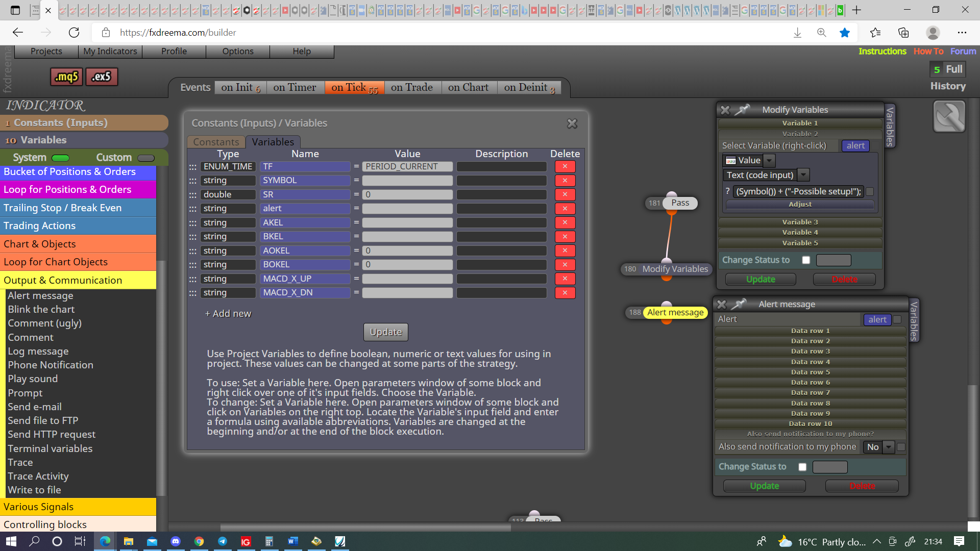Image resolution: width=980 pixels, height=551 pixels.
Task: Grab the drag handle of alert row
Action: (192, 209)
